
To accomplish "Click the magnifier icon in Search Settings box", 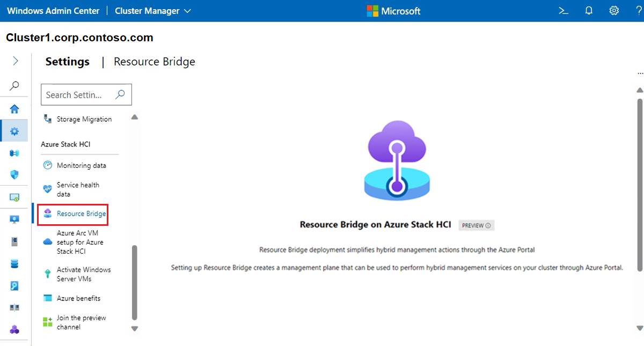I will point(120,94).
